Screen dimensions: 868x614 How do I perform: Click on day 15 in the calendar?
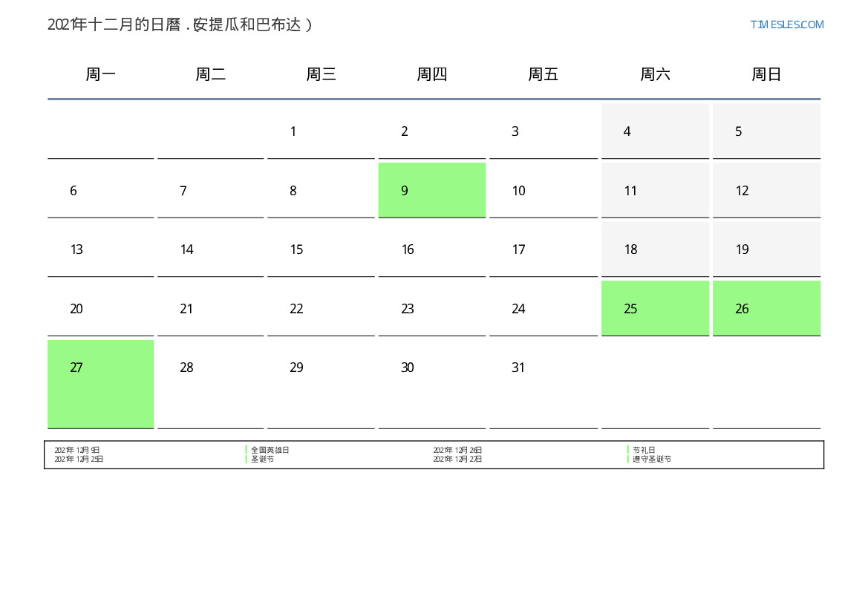click(321, 249)
